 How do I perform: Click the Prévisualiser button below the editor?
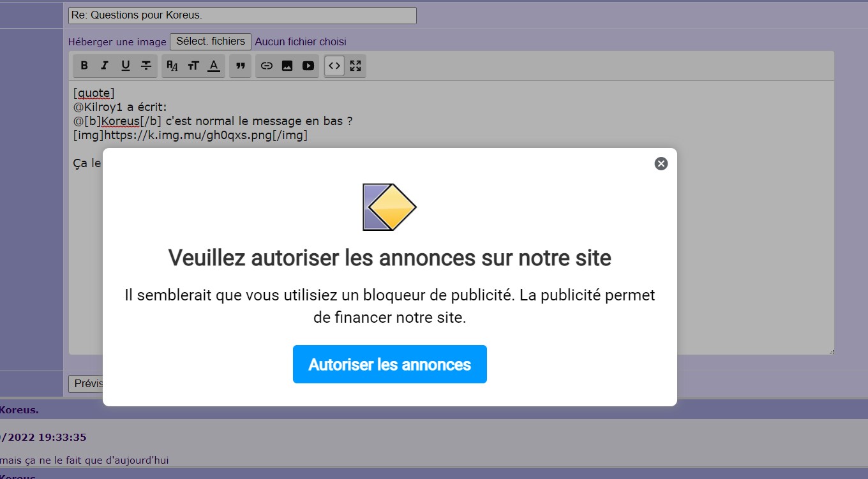(86, 384)
